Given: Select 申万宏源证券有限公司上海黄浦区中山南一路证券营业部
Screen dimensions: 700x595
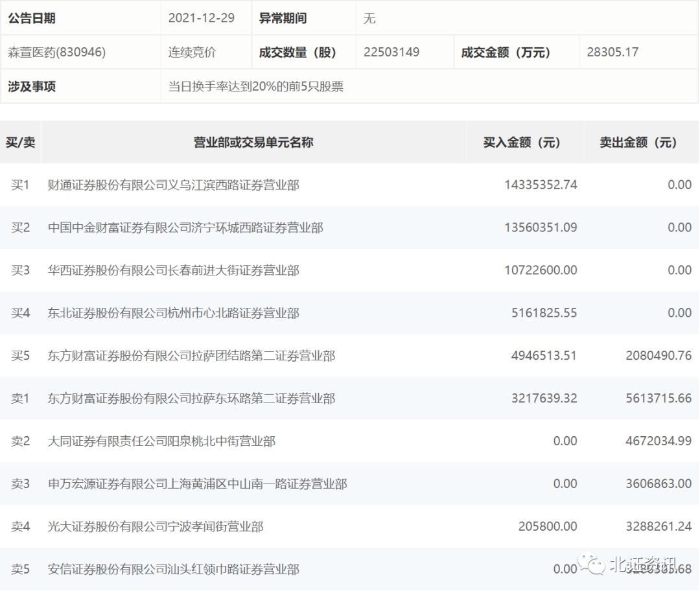Looking at the screenshot, I should pos(198,484).
